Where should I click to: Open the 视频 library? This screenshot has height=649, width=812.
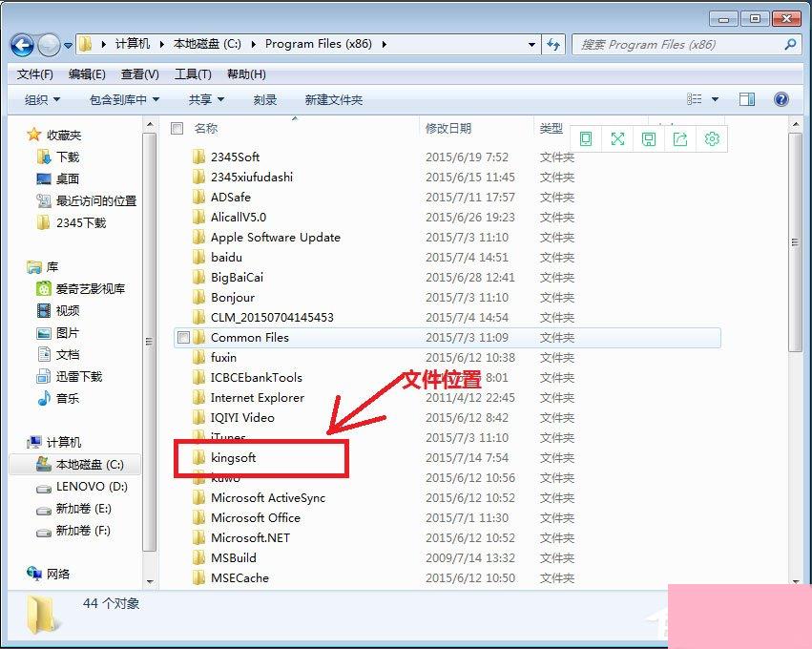58,310
